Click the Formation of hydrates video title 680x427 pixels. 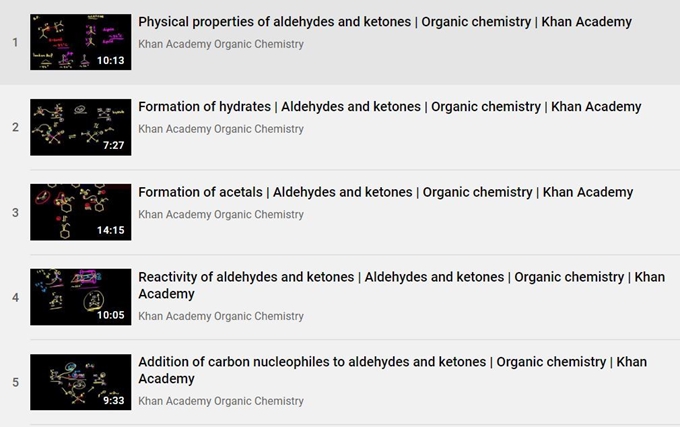click(x=389, y=107)
